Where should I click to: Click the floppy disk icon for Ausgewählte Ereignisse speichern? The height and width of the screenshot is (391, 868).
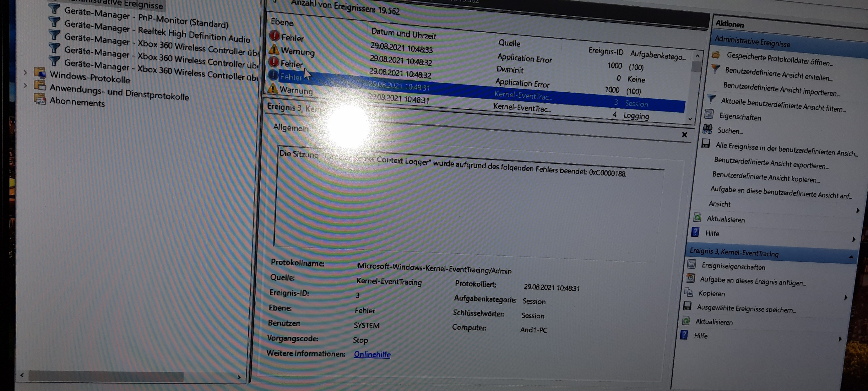tap(687, 306)
